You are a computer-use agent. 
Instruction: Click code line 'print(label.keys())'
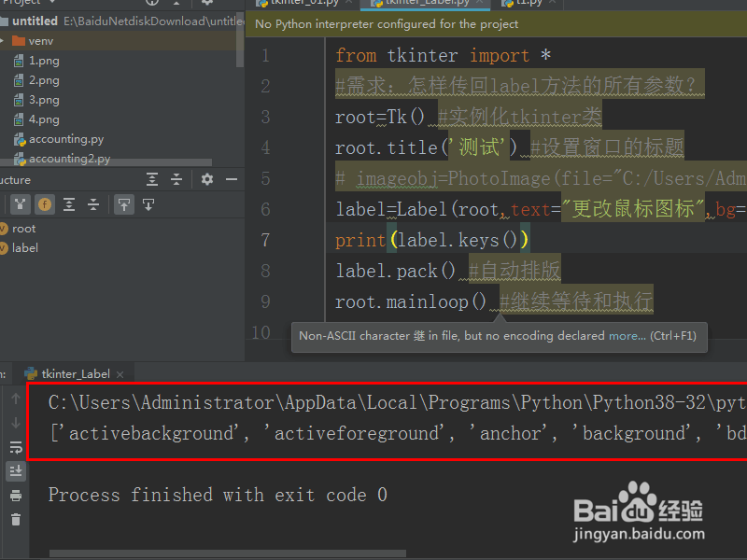pos(431,240)
